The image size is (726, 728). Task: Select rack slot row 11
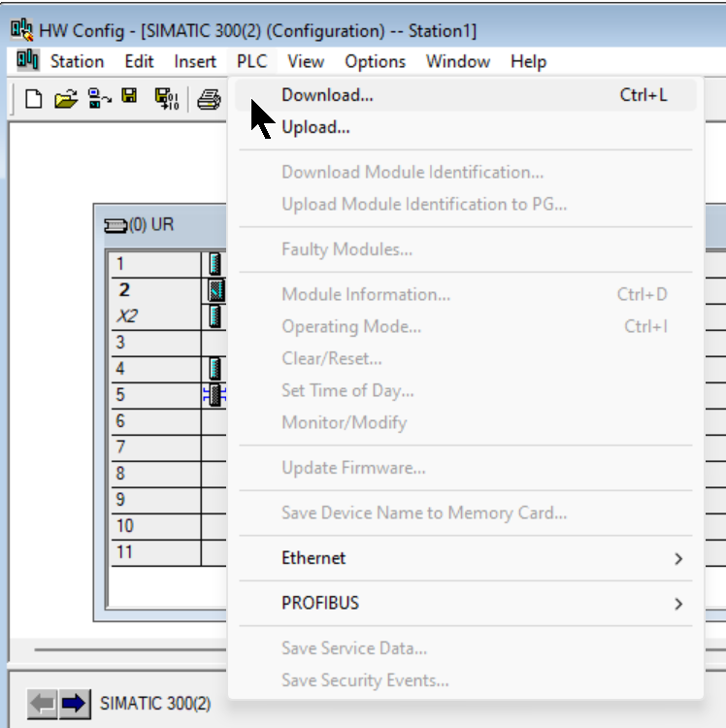point(169,552)
